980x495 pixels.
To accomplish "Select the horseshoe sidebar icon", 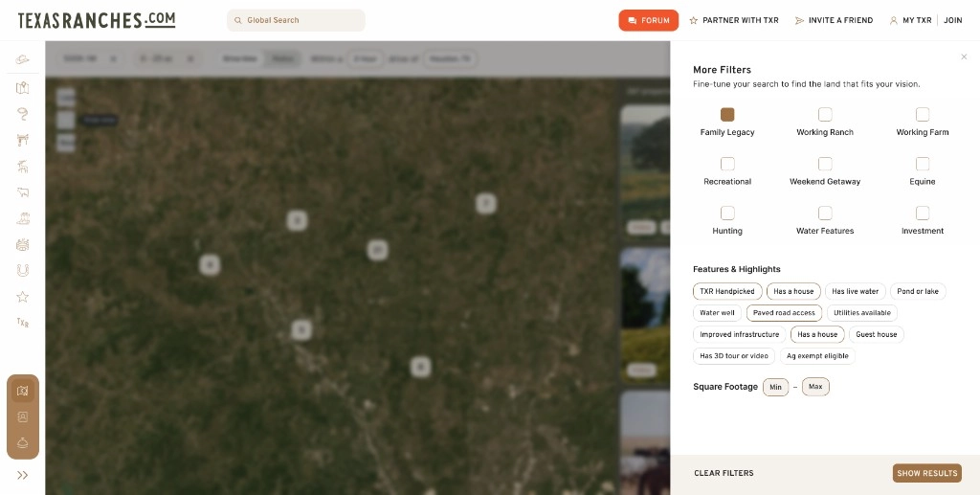I will coord(23,271).
